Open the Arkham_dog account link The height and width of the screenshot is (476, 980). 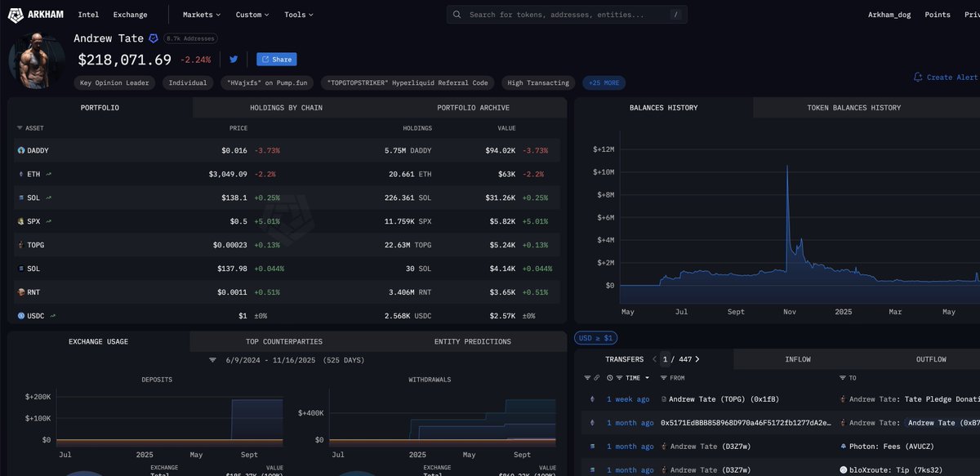(x=889, y=15)
